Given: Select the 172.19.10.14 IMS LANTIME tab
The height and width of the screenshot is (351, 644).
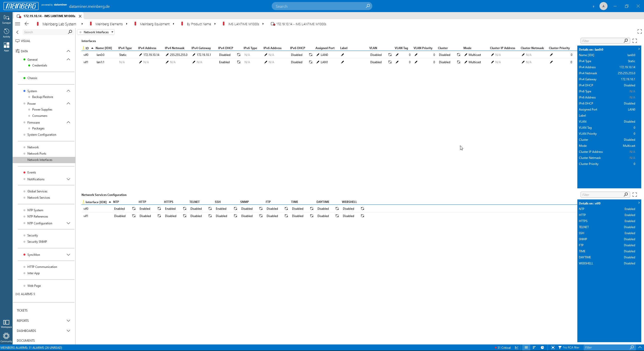Looking at the screenshot, I should (x=49, y=16).
